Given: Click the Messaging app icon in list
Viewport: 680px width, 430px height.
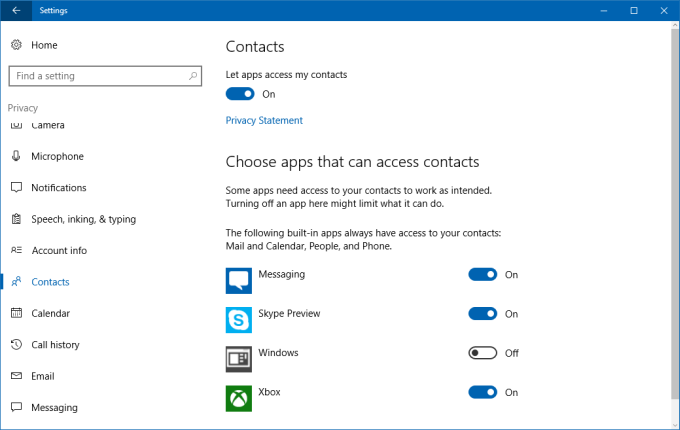Looking at the screenshot, I should pyautogui.click(x=239, y=280).
